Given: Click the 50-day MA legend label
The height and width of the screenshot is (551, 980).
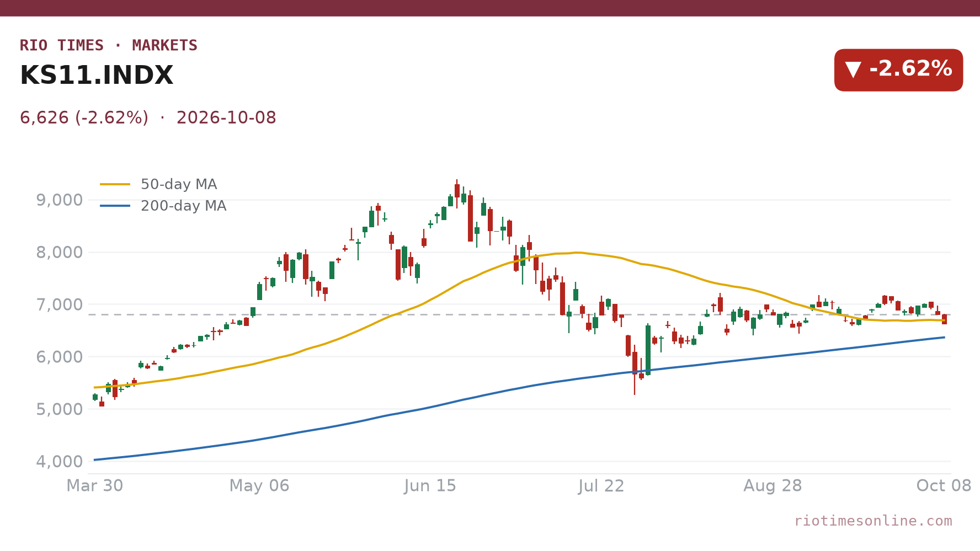Looking at the screenshot, I should coord(179,184).
